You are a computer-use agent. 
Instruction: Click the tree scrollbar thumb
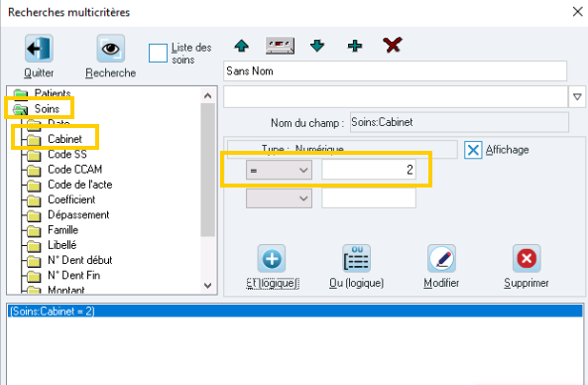click(208, 170)
